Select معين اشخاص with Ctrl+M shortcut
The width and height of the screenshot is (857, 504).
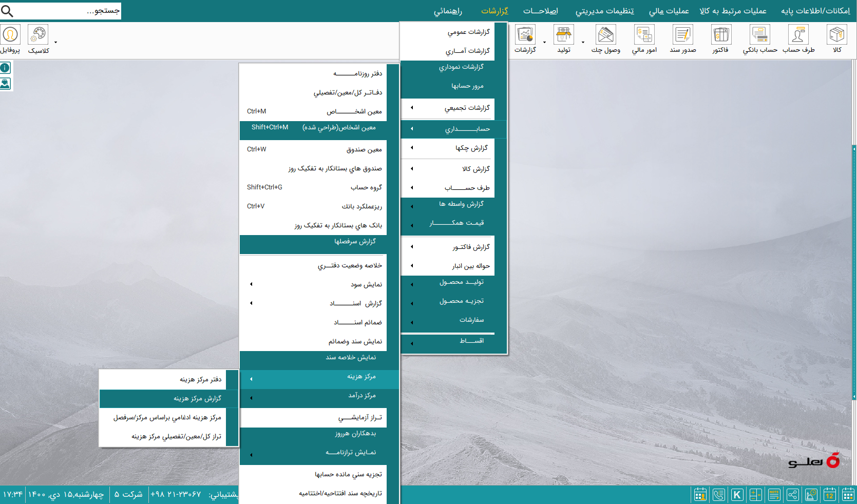313,111
